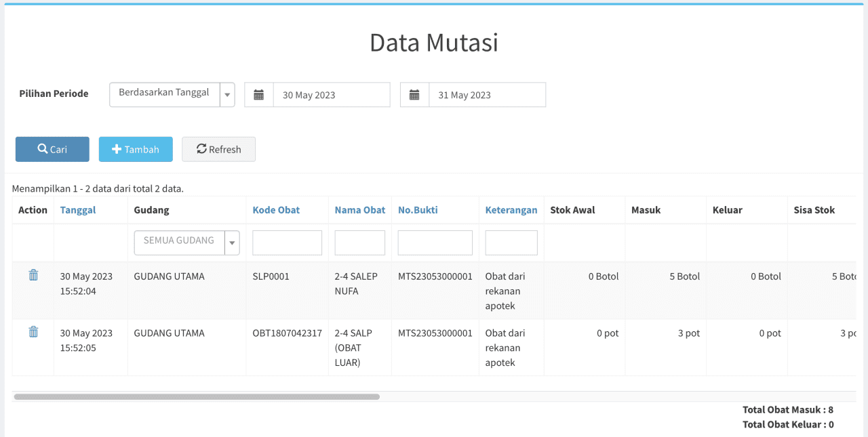This screenshot has height=437, width=868.
Task: Click the No.Bukti filter text field
Action: tap(435, 243)
